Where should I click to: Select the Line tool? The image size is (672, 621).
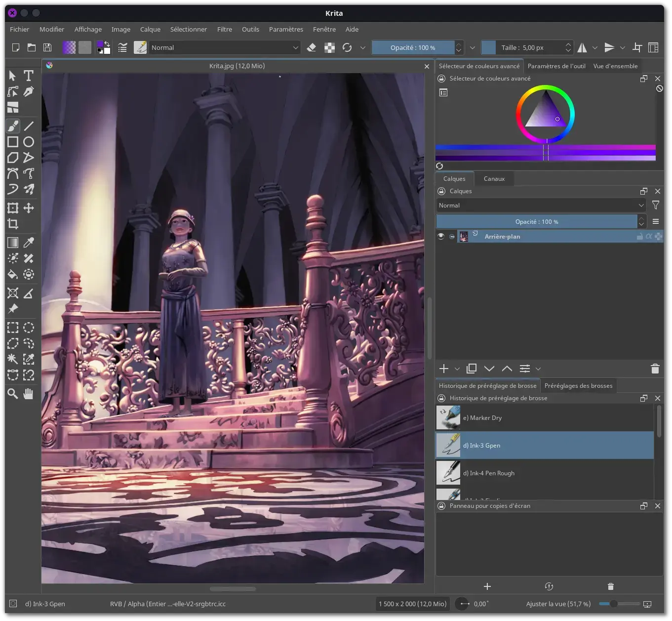tap(29, 126)
